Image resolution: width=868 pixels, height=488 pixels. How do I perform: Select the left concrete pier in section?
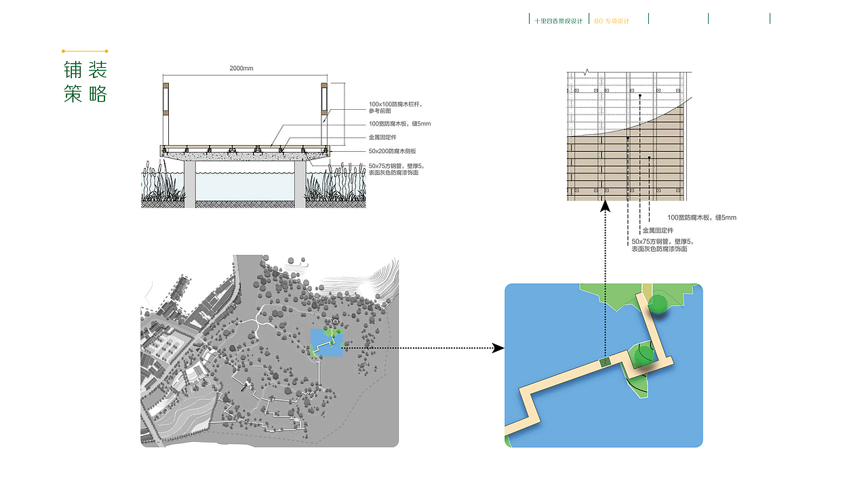pos(189,184)
